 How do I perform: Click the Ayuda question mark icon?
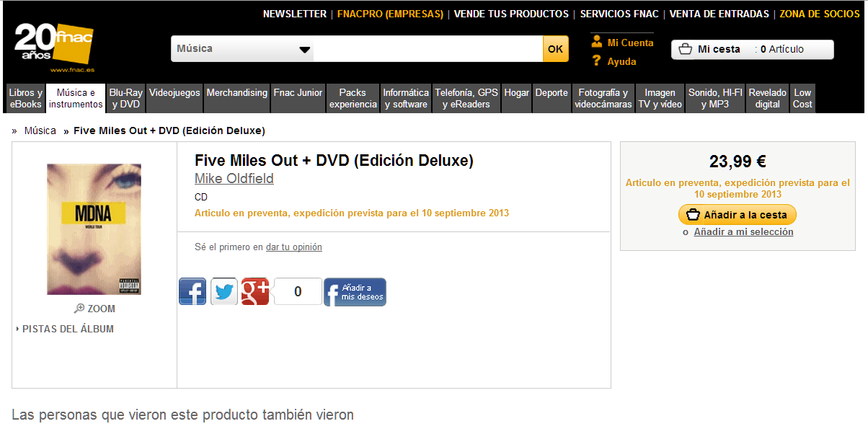click(x=596, y=61)
